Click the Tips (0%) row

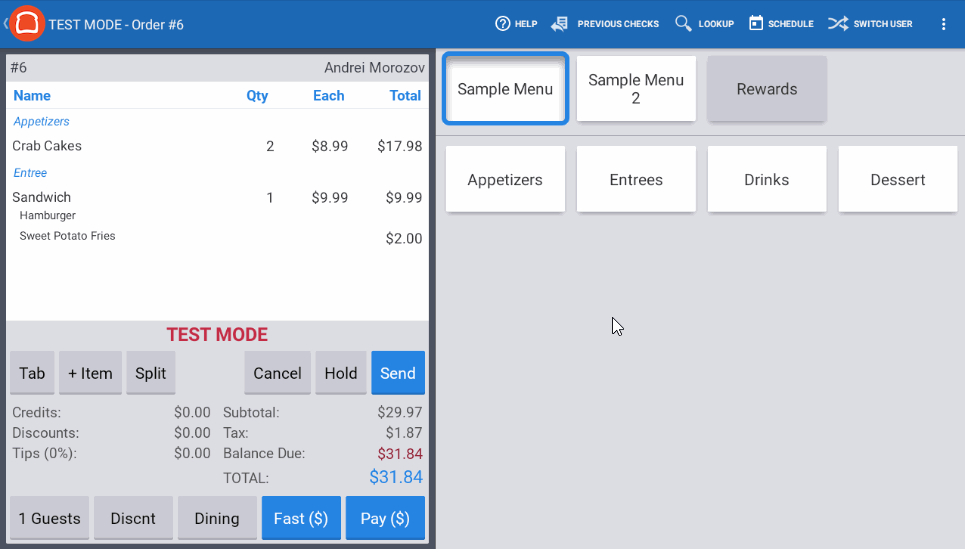click(x=111, y=454)
